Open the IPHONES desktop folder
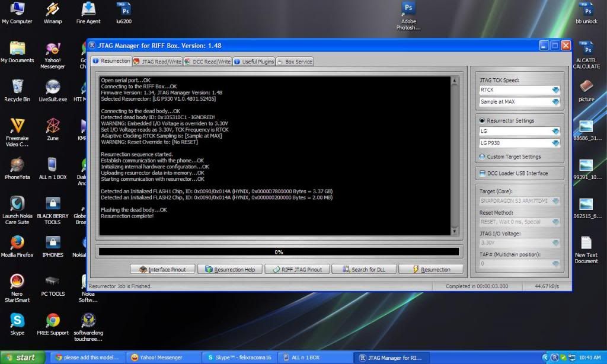The width and height of the screenshot is (607, 364). tap(53, 246)
